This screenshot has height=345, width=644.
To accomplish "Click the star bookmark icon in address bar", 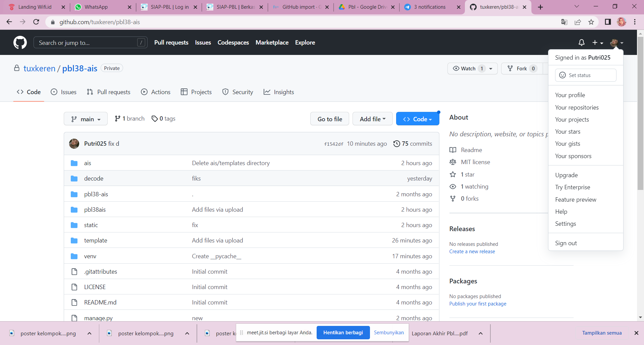I will [x=591, y=22].
